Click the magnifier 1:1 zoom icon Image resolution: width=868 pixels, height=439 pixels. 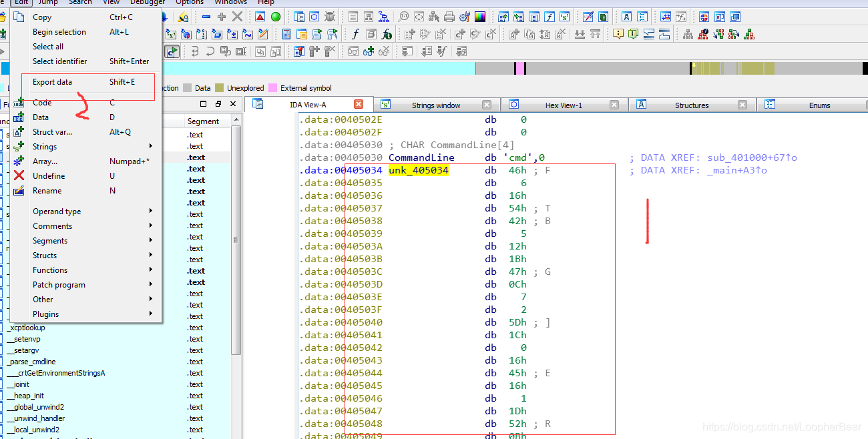pyautogui.click(x=403, y=17)
